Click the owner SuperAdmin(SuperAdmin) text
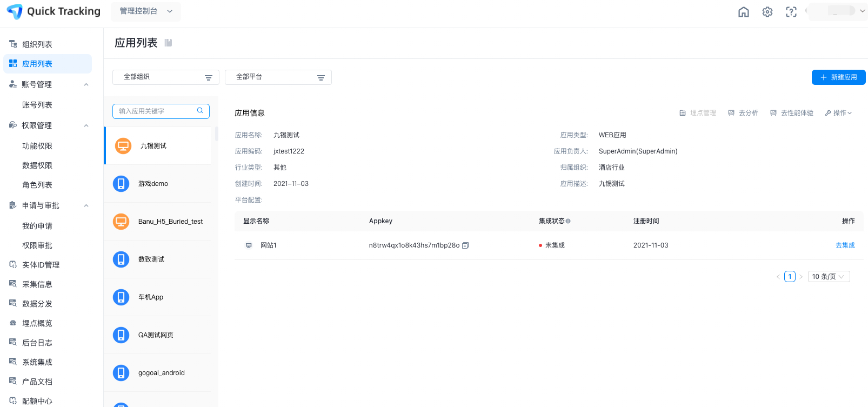Image resolution: width=868 pixels, height=407 pixels. tap(638, 151)
